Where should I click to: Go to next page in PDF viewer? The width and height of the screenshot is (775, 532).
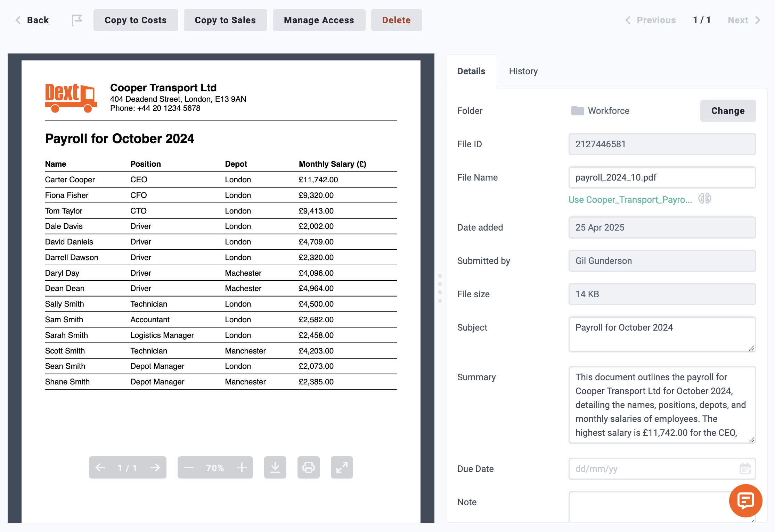coord(155,467)
